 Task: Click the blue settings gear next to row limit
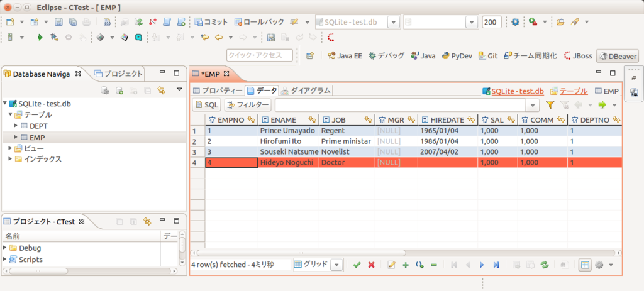tap(515, 22)
